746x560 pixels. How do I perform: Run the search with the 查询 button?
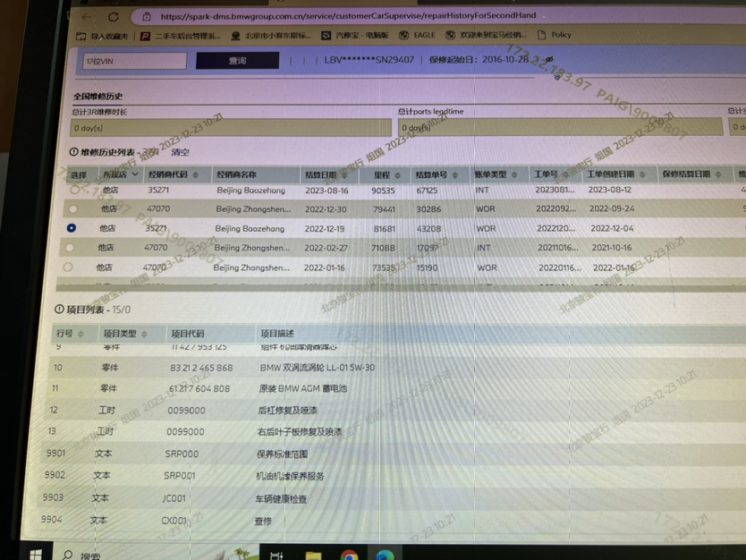point(237,61)
